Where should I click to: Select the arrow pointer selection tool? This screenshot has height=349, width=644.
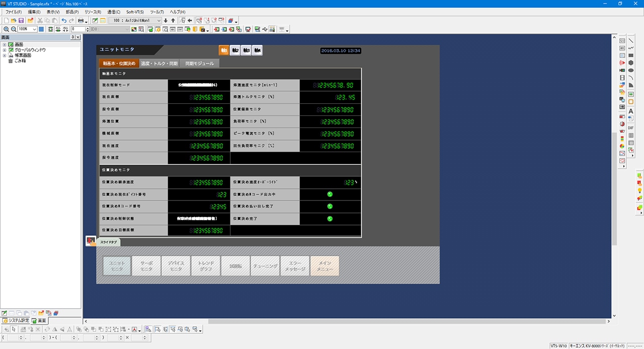(x=14, y=329)
